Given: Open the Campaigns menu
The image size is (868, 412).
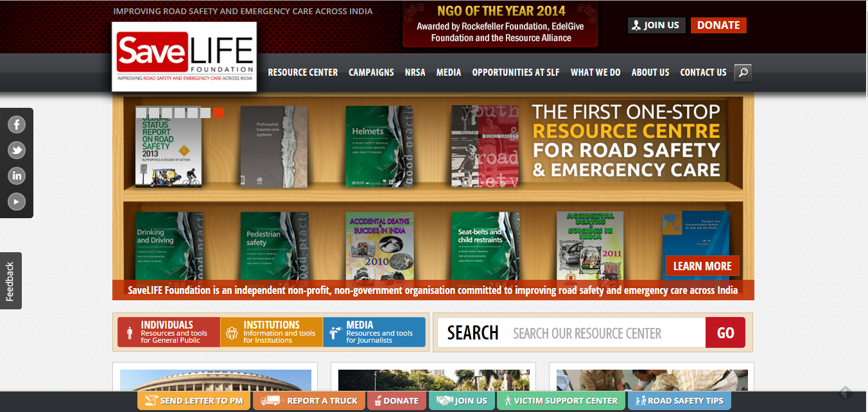Looking at the screenshot, I should 371,73.
